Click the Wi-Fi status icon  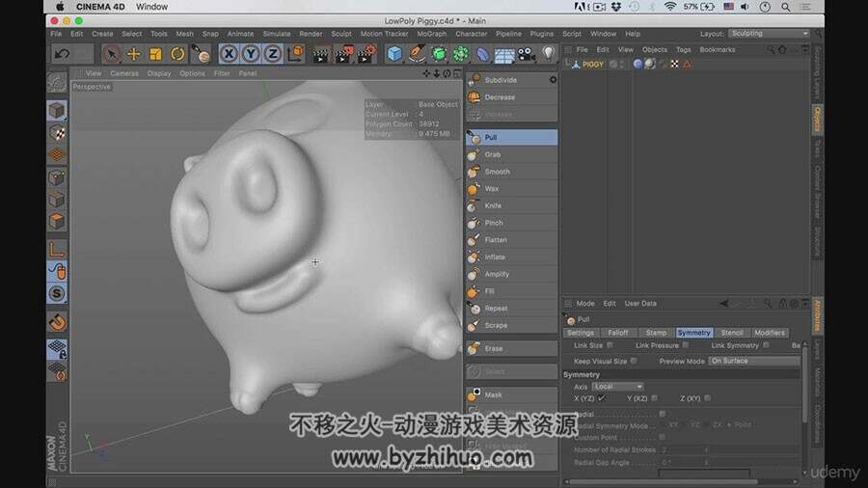pos(670,7)
